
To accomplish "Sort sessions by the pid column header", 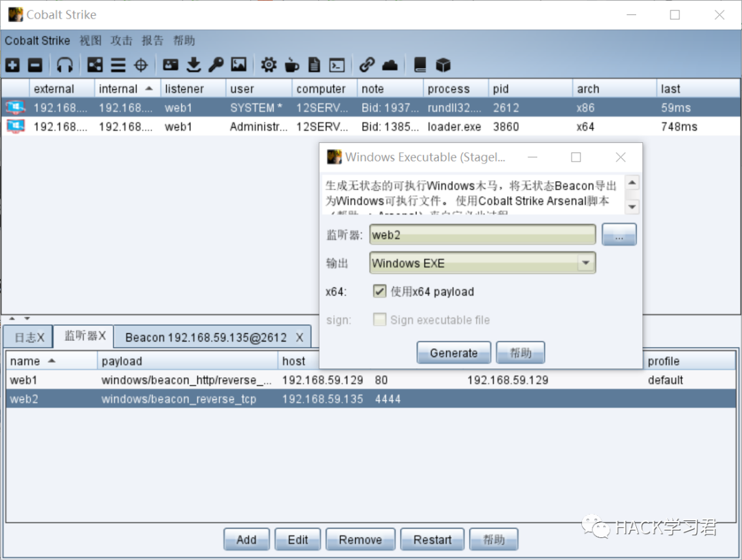I will tap(530, 89).
